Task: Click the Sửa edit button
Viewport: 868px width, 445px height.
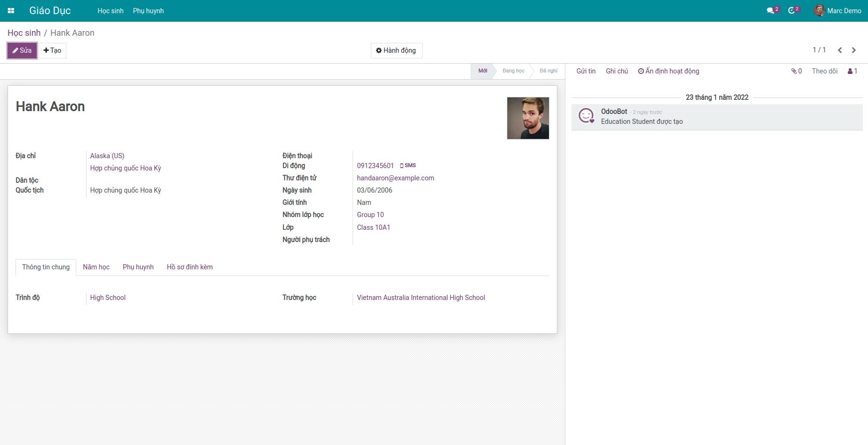Action: 22,50
